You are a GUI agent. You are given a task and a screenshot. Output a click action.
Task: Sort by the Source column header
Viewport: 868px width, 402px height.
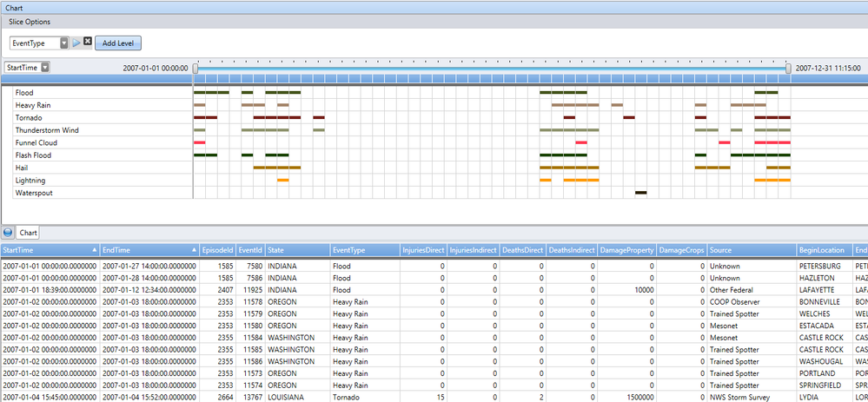click(x=752, y=250)
